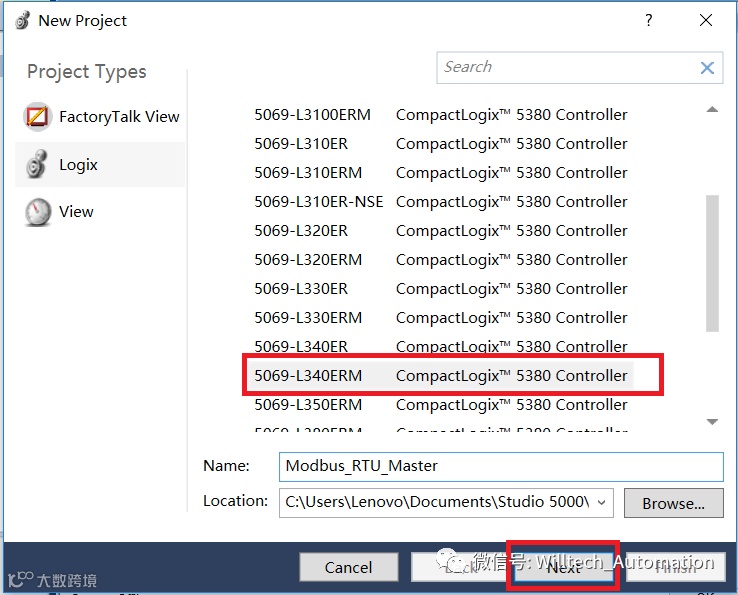Click scroll up arrow of controller list
Viewport: 738px width, 595px height.
click(712, 110)
